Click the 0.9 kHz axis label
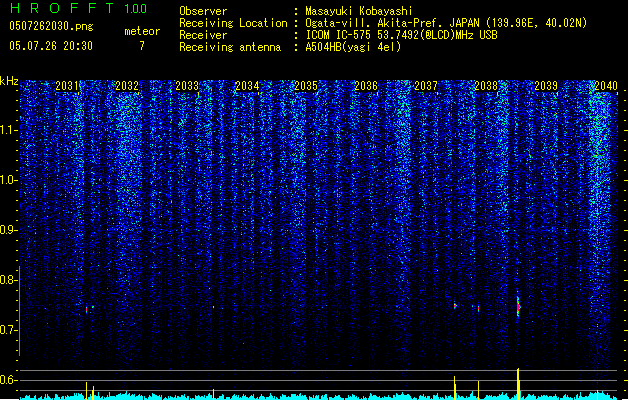 [9, 230]
